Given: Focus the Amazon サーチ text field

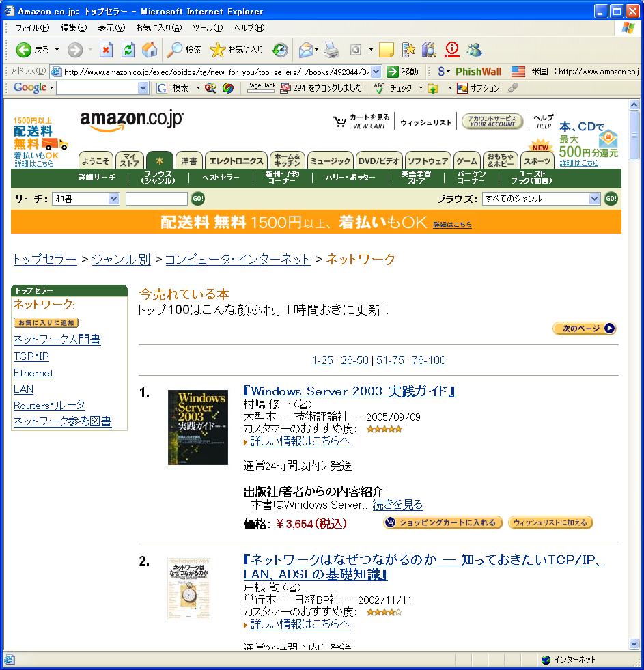Looking at the screenshot, I should click(x=156, y=199).
